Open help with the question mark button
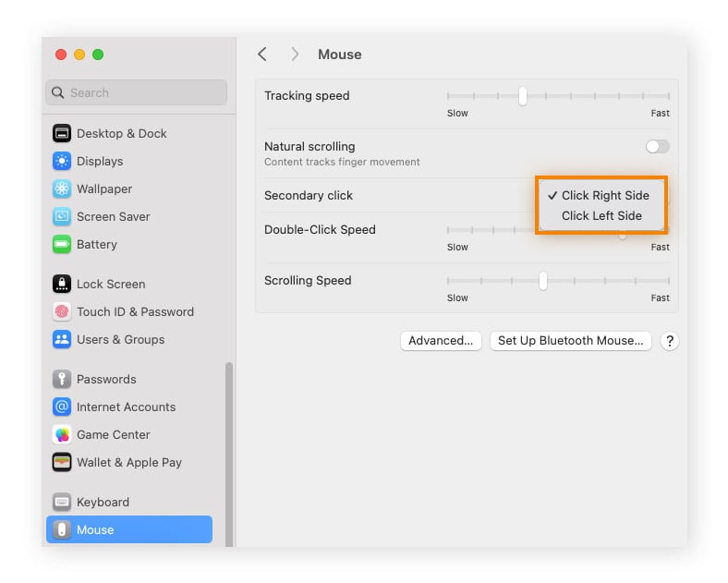Image resolution: width=728 pixels, height=583 pixels. (670, 341)
